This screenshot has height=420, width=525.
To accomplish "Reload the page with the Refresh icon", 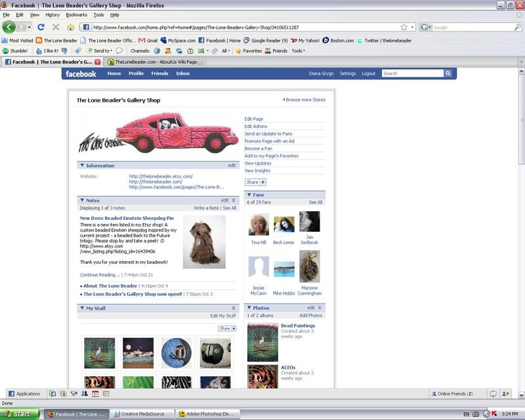I will tap(41, 27).
